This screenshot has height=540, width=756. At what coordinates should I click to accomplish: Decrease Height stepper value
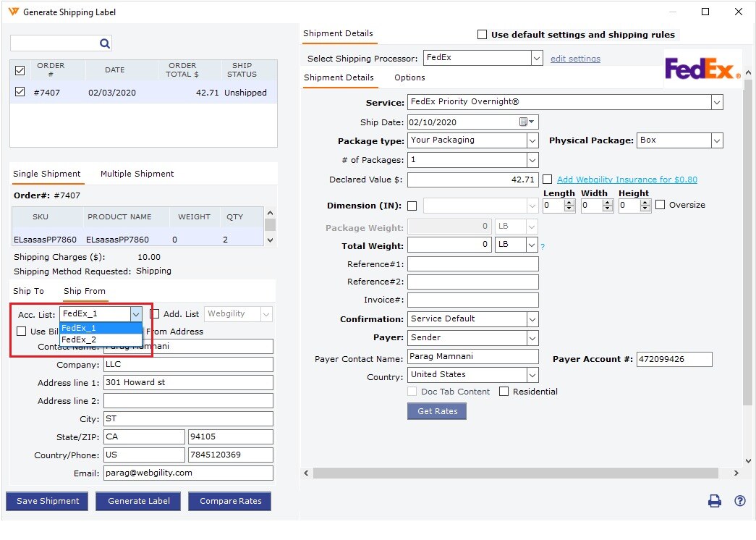click(645, 208)
